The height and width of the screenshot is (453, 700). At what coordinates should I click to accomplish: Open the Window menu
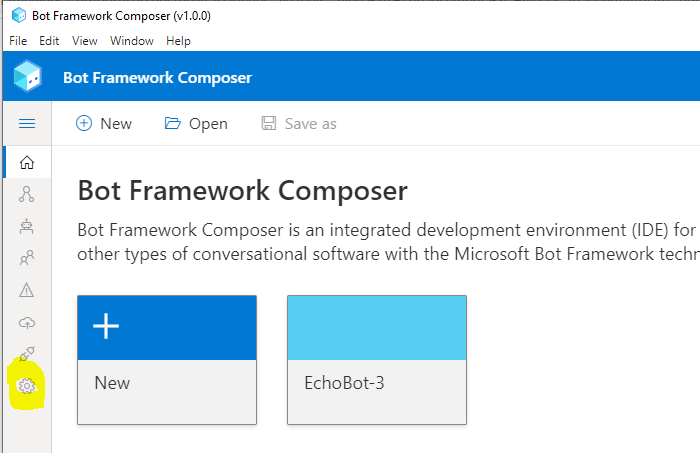132,41
